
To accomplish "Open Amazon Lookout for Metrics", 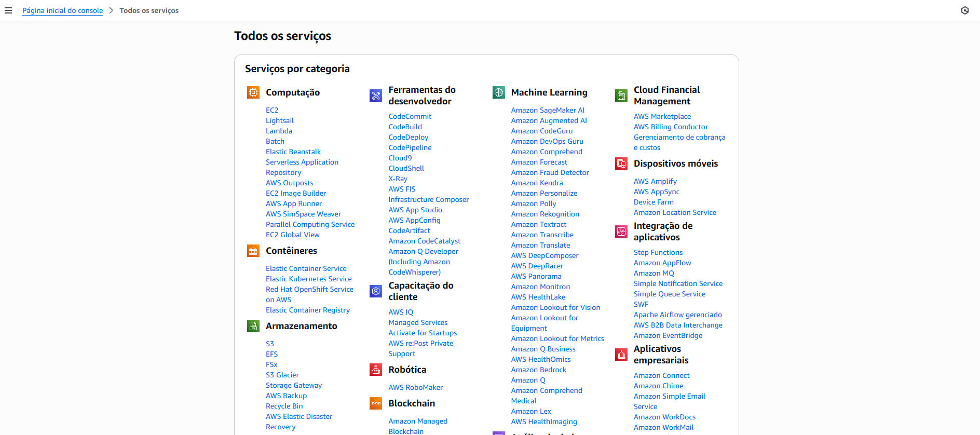I will 557,338.
